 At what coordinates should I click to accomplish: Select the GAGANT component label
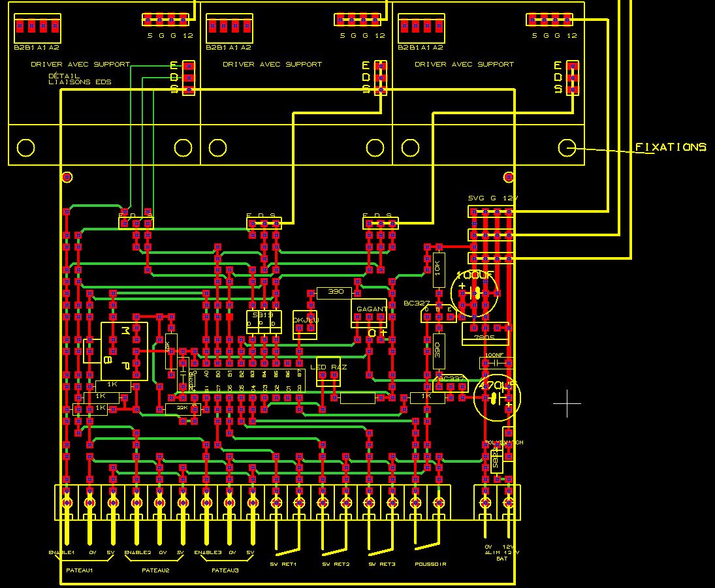coord(372,309)
